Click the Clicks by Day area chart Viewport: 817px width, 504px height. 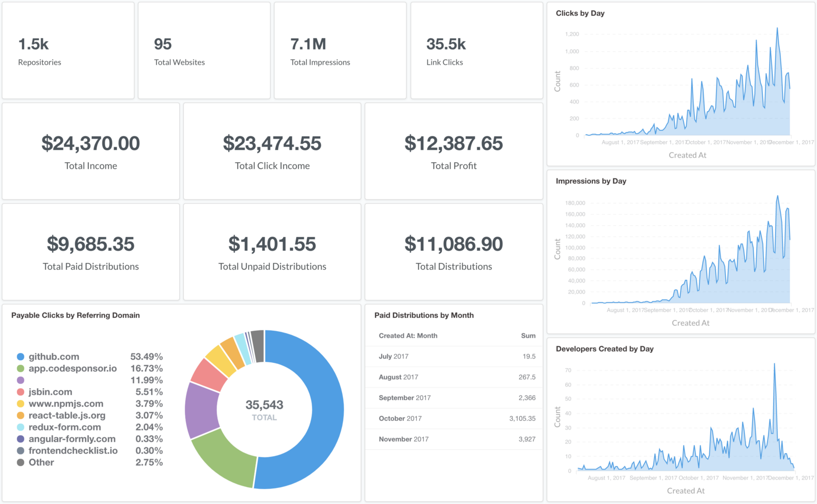[687, 82]
